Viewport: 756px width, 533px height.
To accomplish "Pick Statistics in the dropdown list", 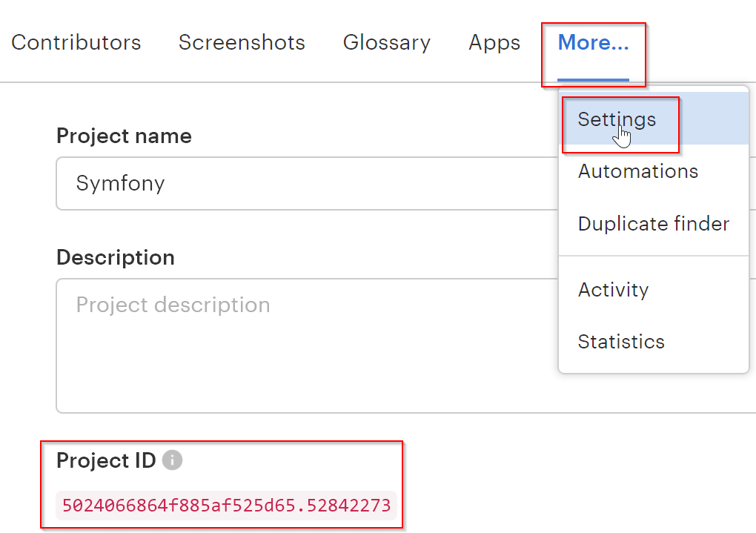I will (621, 342).
